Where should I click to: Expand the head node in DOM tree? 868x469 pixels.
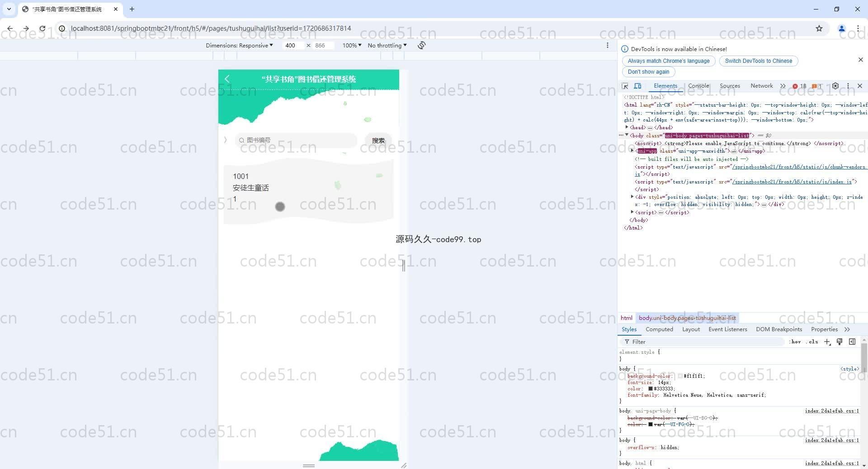[627, 127]
